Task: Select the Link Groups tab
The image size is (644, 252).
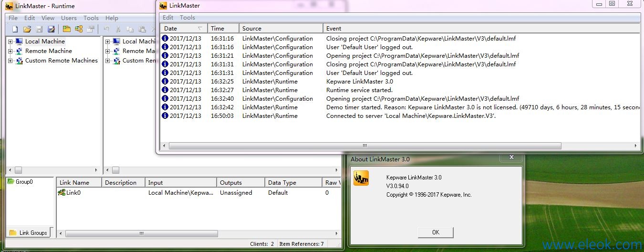Action: (x=29, y=233)
